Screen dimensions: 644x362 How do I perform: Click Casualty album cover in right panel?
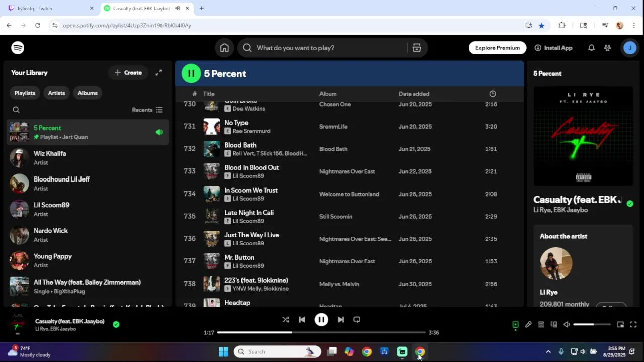click(583, 136)
